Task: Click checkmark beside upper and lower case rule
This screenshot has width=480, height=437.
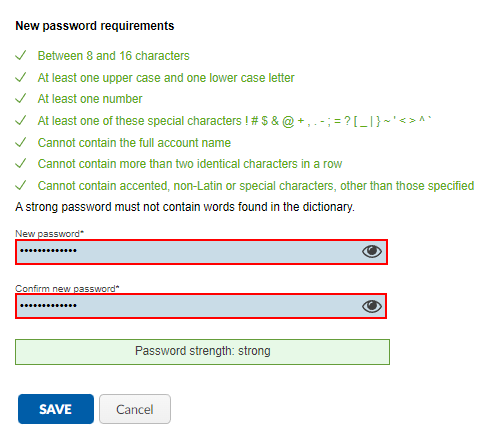Action: 21,77
